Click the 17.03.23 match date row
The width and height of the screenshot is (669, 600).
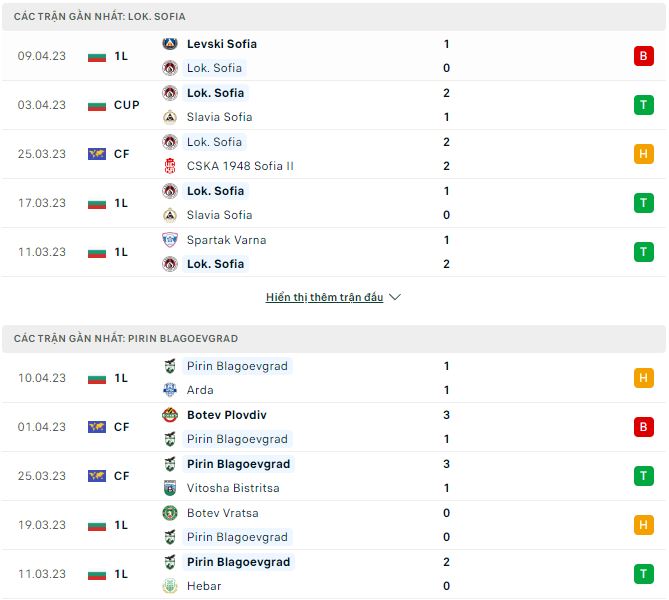click(42, 203)
